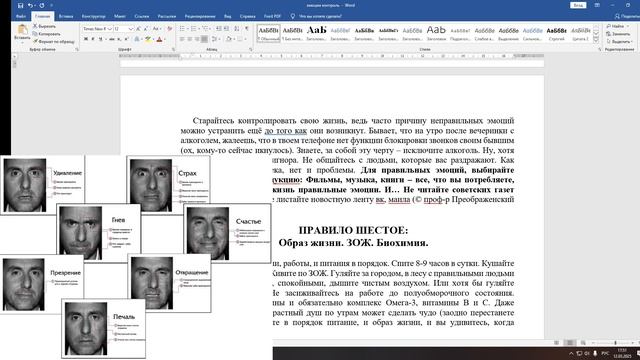Switch to the Ссылки tab

(x=142, y=16)
